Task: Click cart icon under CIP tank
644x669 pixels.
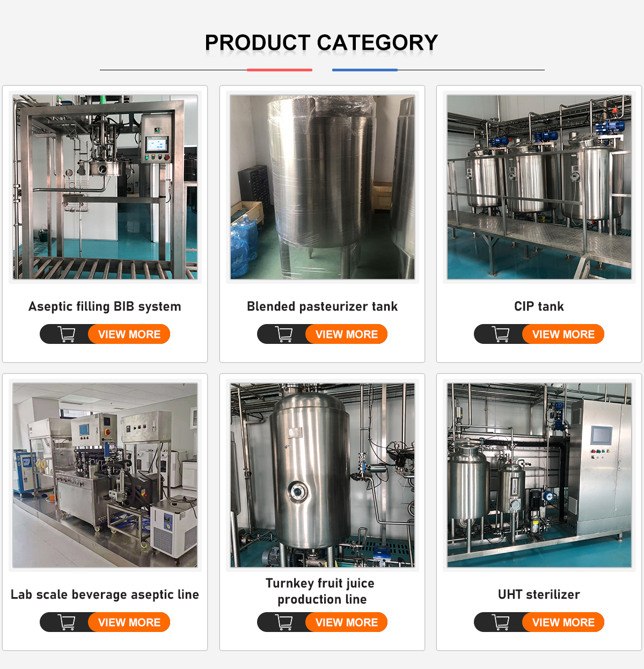Action: [x=501, y=334]
